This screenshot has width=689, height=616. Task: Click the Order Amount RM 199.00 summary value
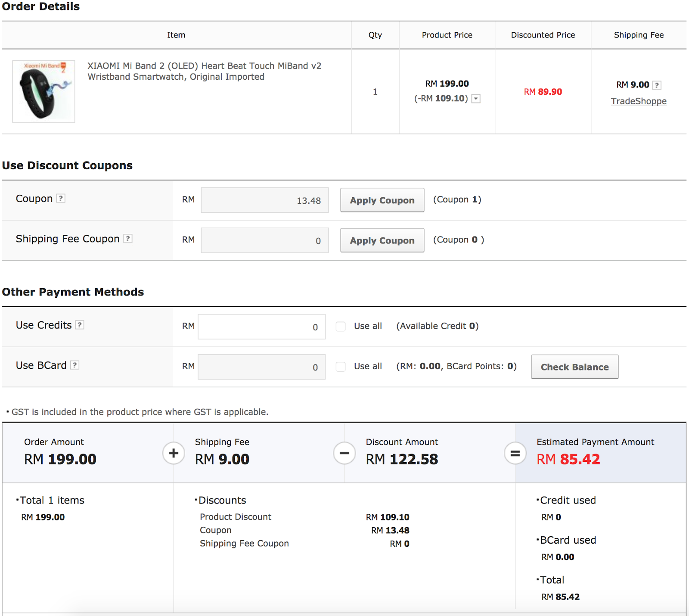point(60,459)
